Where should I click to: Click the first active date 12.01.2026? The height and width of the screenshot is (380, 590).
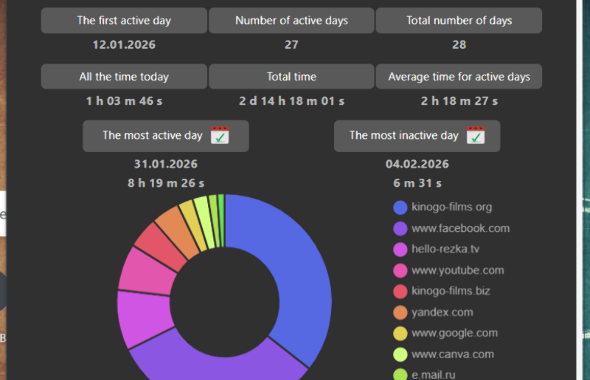coord(124,45)
